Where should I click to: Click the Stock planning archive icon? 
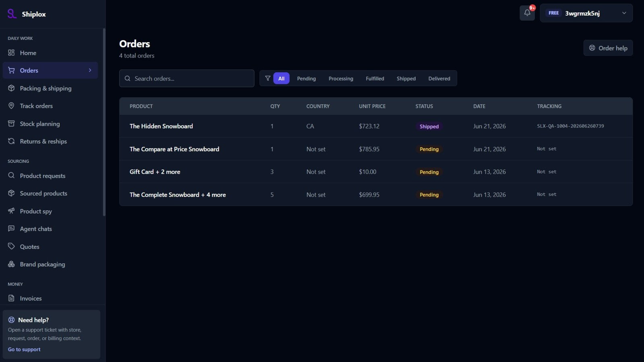[11, 123]
